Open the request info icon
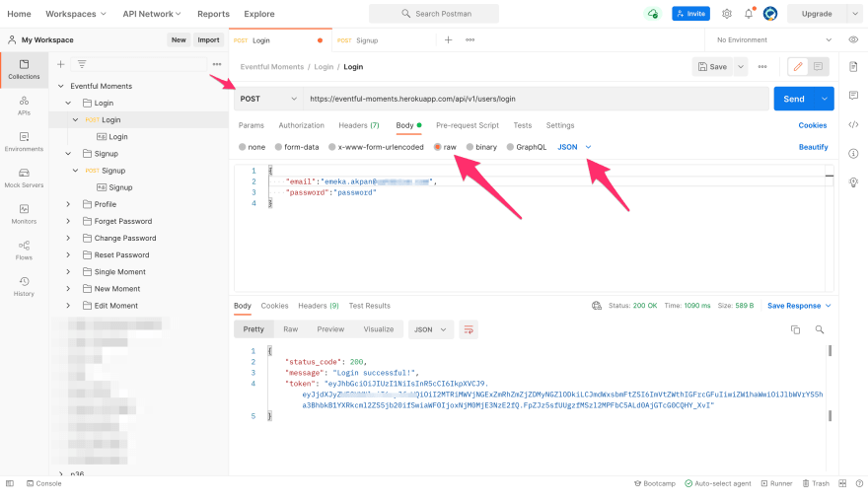The image size is (868, 503). pos(853,153)
